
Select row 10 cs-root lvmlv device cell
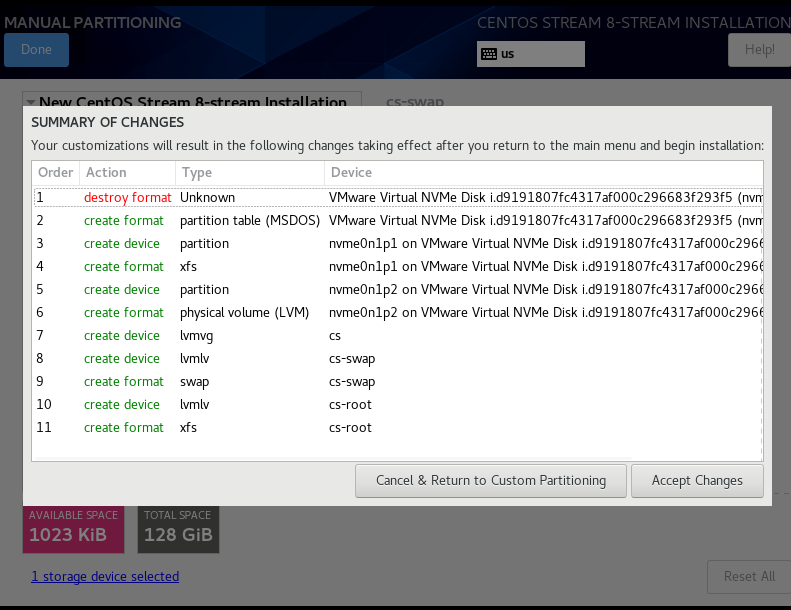pyautogui.click(x=350, y=405)
